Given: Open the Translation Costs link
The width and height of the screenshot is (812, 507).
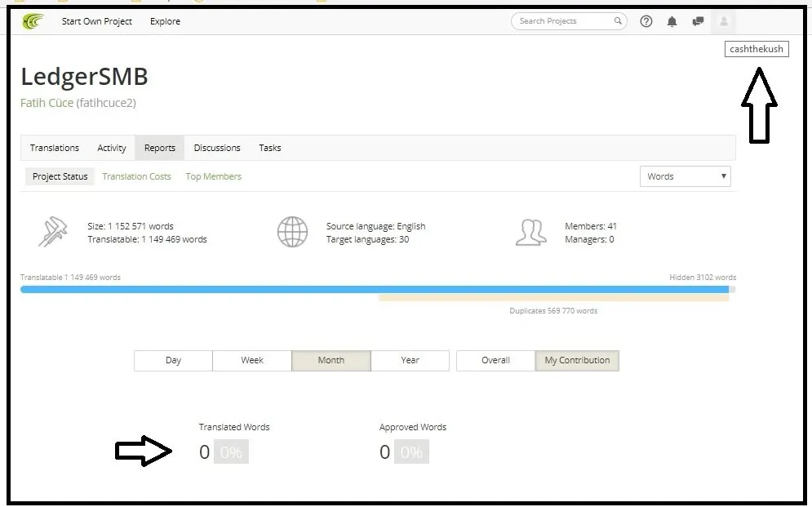Looking at the screenshot, I should click(x=137, y=176).
